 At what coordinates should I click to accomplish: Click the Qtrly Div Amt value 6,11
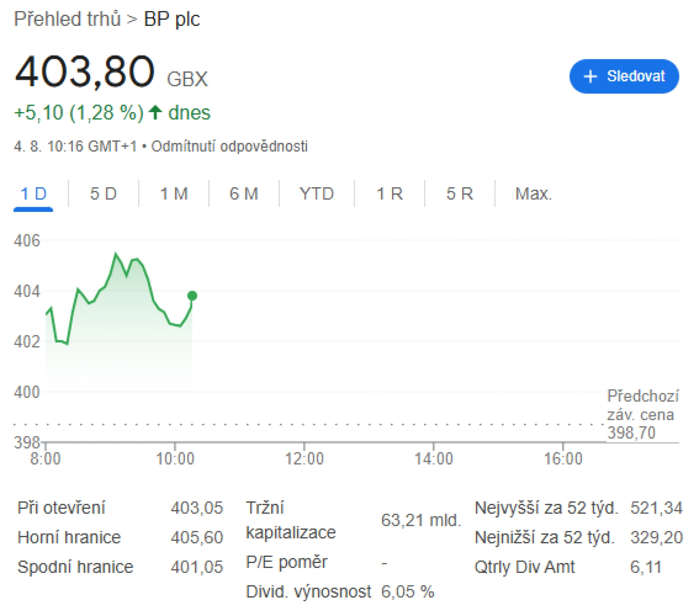tap(646, 567)
